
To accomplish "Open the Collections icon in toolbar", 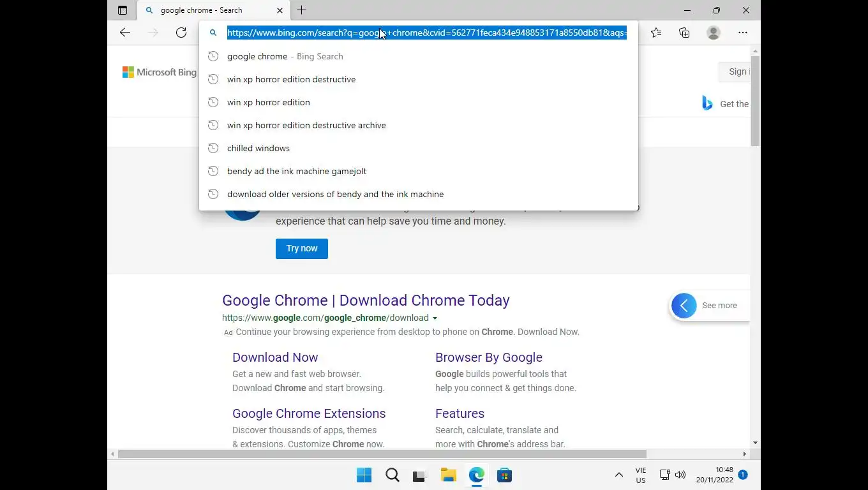I will click(684, 33).
